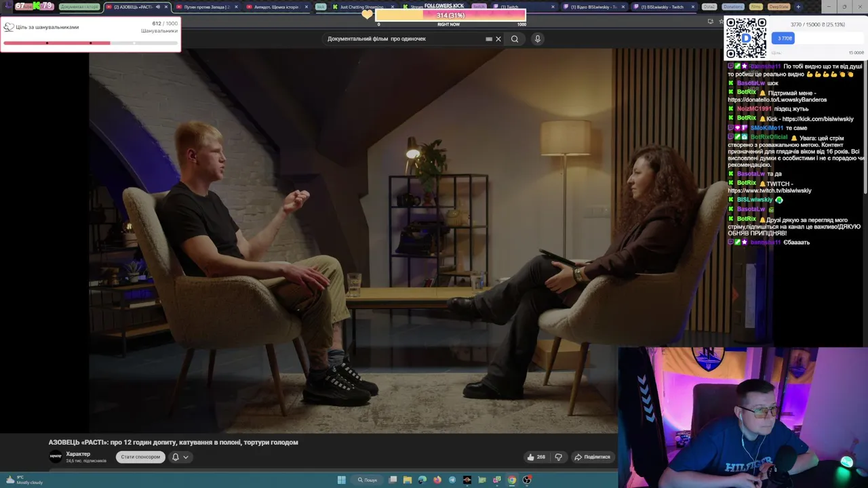Switch to BISLwiwskiy - Twitch tab

663,7
